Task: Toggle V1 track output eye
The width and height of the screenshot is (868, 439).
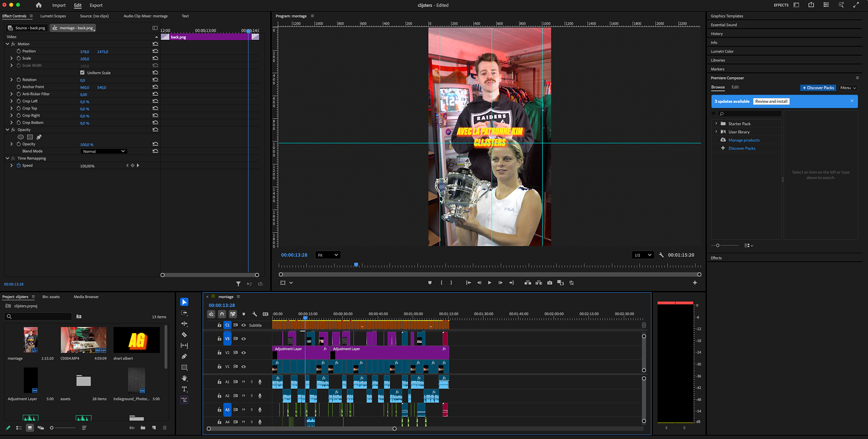Action: (x=244, y=367)
